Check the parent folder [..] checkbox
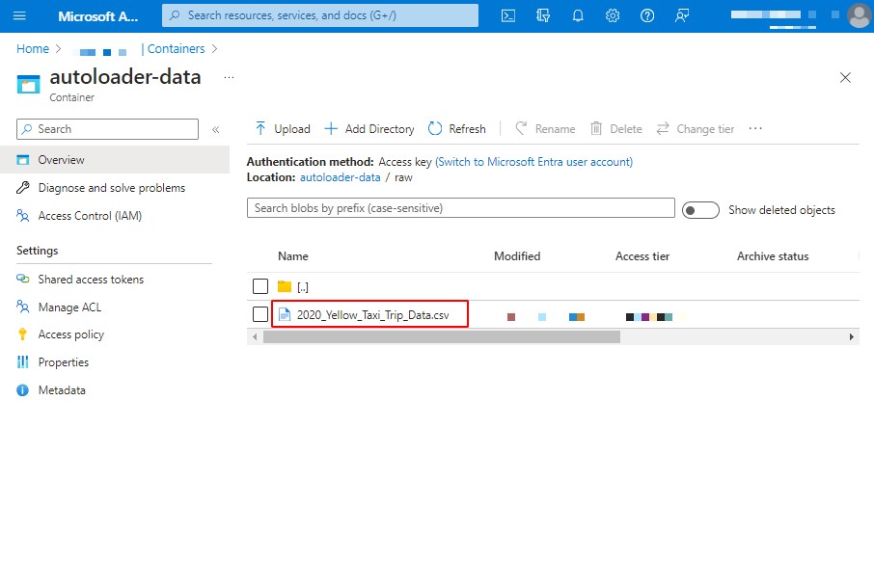Image resolution: width=874 pixels, height=588 pixels. [x=259, y=286]
